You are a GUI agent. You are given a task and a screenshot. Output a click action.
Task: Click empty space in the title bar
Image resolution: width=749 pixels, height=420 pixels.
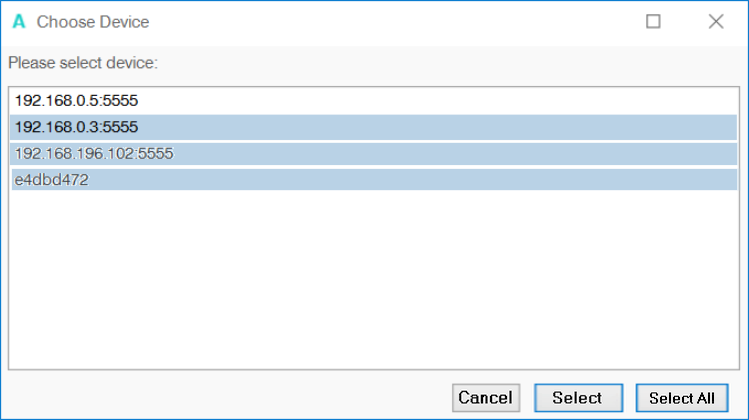pyautogui.click(x=400, y=21)
